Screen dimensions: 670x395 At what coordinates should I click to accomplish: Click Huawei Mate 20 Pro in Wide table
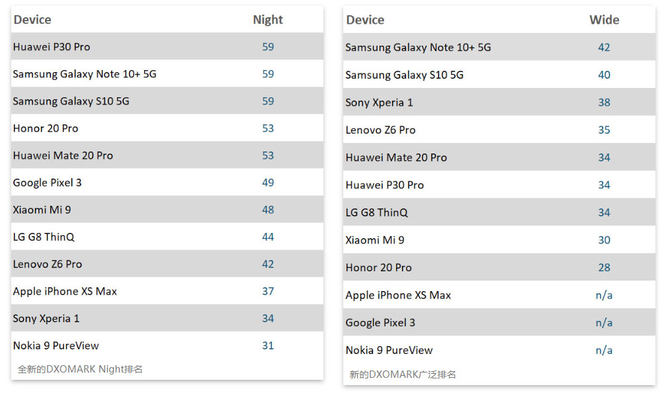396,158
